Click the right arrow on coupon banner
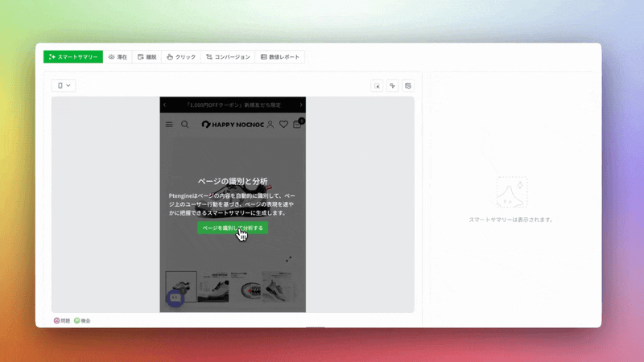This screenshot has height=362, width=644. (301, 105)
